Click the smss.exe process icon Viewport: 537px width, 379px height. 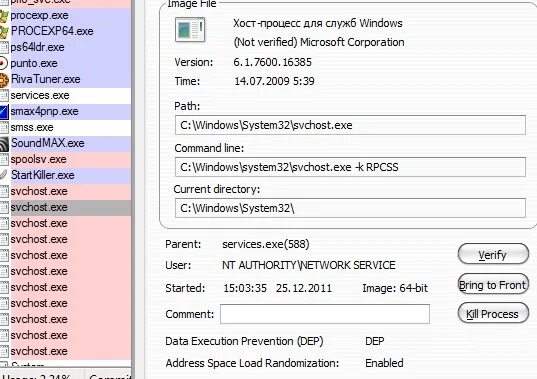pyautogui.click(x=4, y=127)
